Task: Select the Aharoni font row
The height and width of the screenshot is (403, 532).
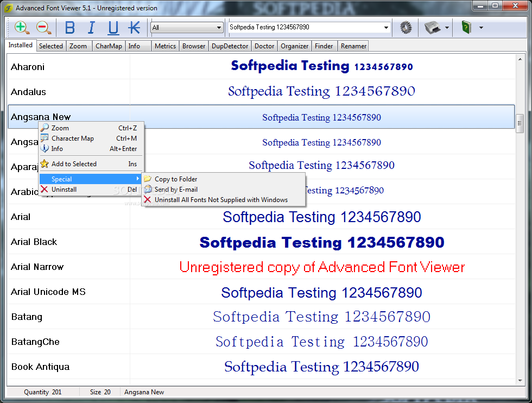Action: click(261, 67)
